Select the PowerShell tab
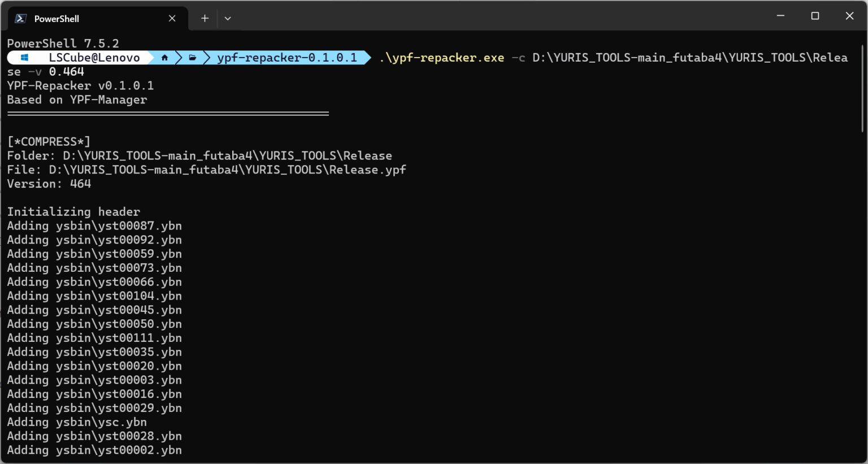 [x=85, y=19]
